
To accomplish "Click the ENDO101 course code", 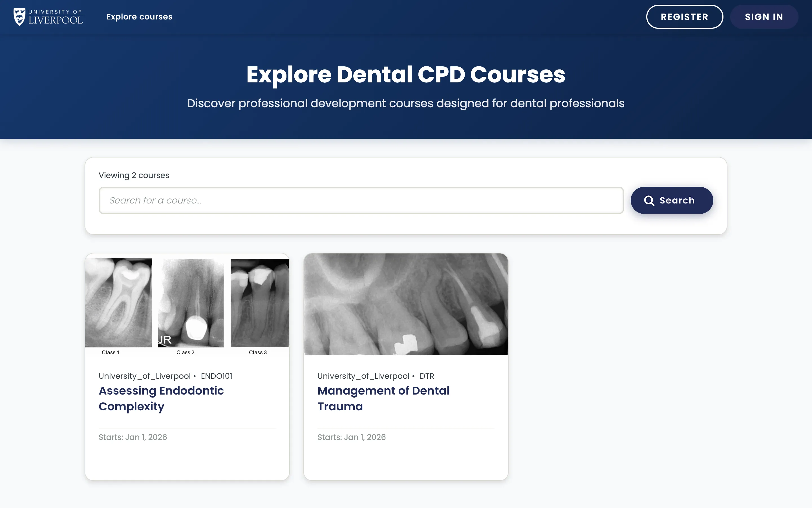I will [217, 376].
